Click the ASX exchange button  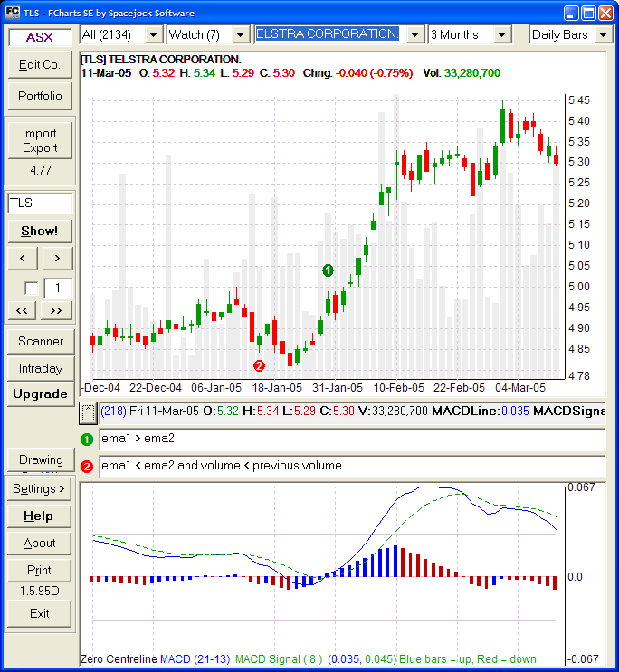pos(40,37)
